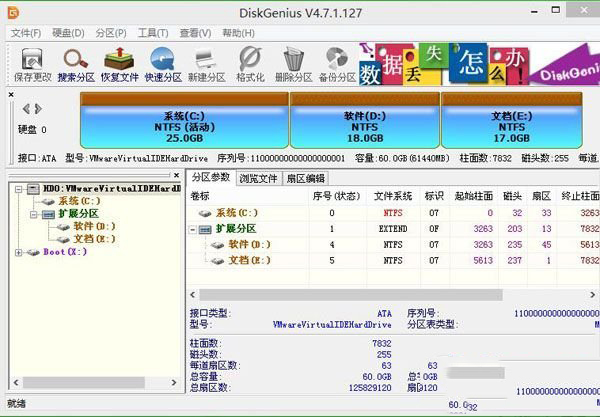Select HD0:VMwareVirtualIDEHardD in tree
600x417 pixels.
point(112,189)
